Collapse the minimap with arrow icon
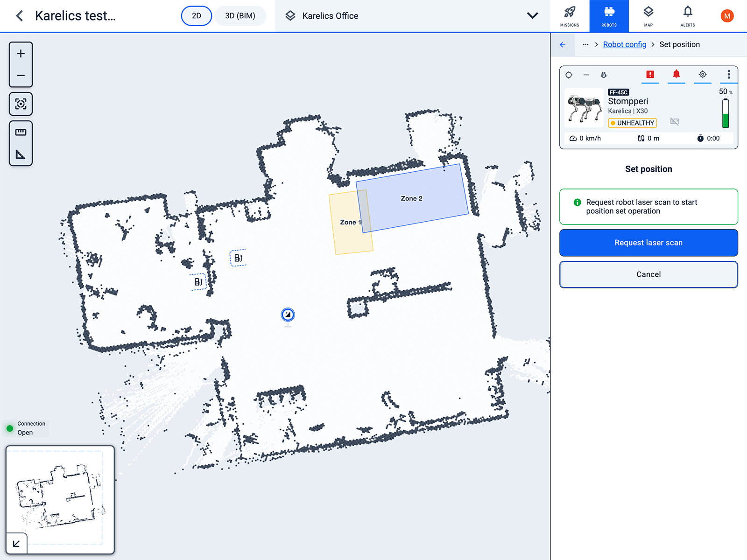747x560 pixels. 16,543
